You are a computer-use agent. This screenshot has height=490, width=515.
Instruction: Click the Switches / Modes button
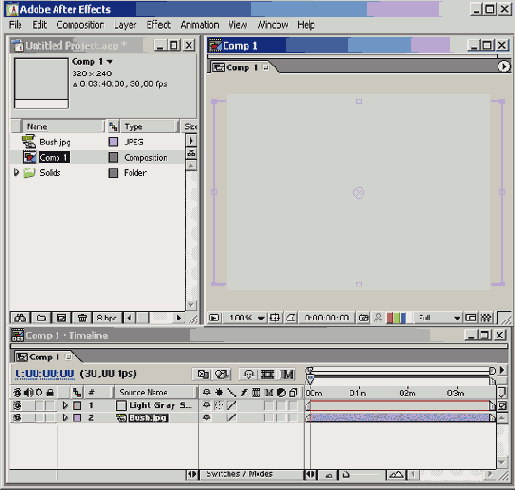(x=239, y=474)
